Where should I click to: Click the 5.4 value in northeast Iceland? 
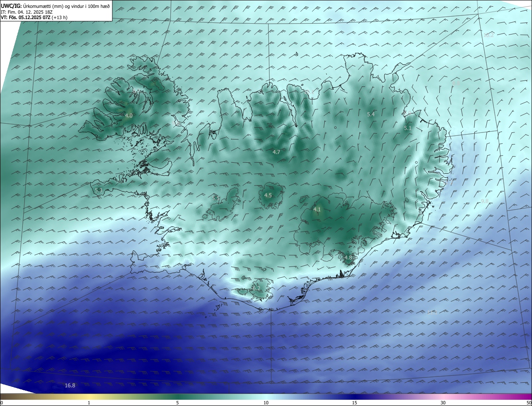point(371,114)
